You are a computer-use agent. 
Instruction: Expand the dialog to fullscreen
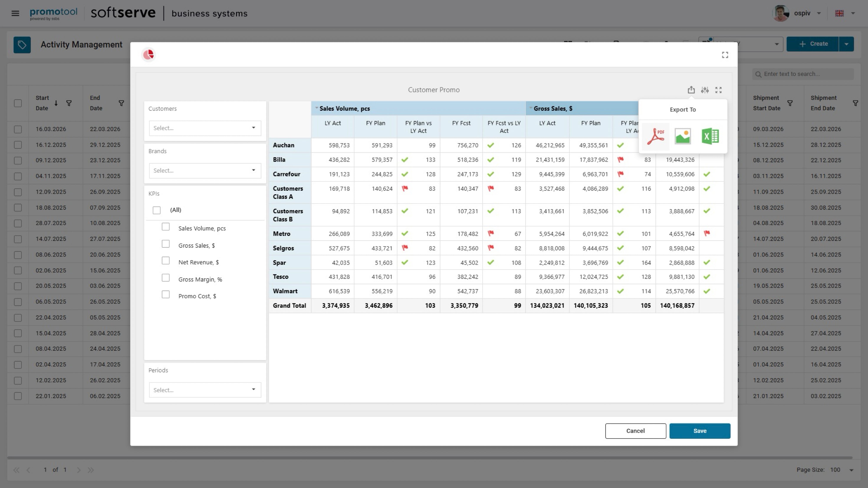coord(725,55)
